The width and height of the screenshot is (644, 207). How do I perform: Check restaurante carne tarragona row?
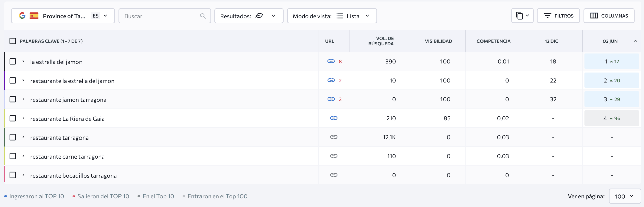pos(13,156)
